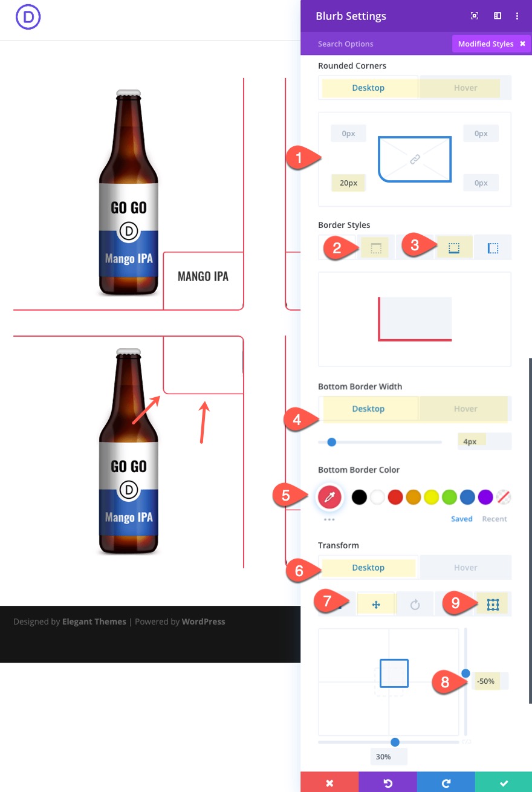The width and height of the screenshot is (532, 792).
Task: Select the left border style icon
Action: tap(493, 248)
